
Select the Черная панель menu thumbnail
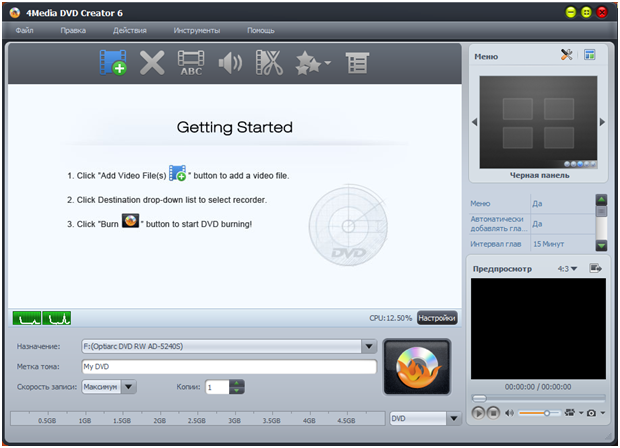tap(538, 122)
